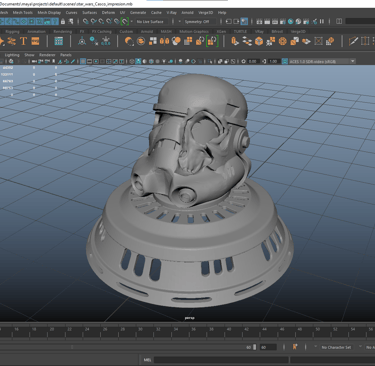Open the Hypershade blue sphere icon
The image size is (375, 366).
pyautogui.click(x=290, y=21)
